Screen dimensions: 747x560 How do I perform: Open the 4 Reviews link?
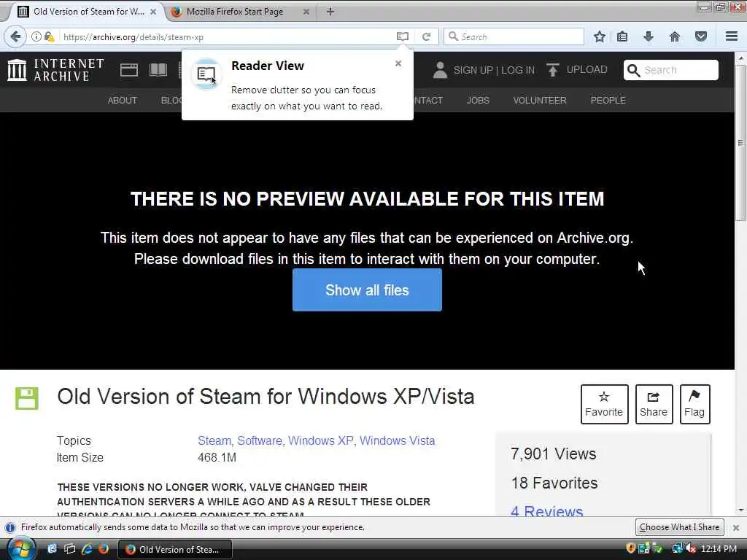pyautogui.click(x=547, y=510)
